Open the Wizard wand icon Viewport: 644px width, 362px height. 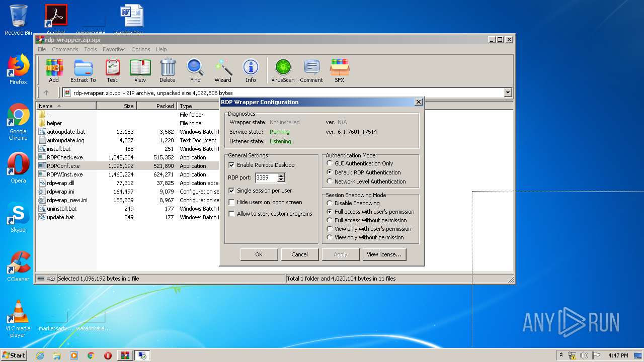click(223, 71)
